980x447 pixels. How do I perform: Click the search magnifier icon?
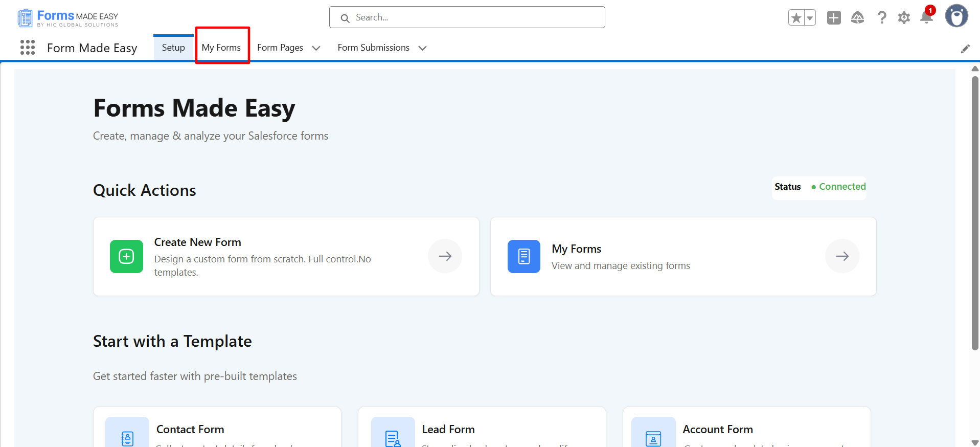345,18
